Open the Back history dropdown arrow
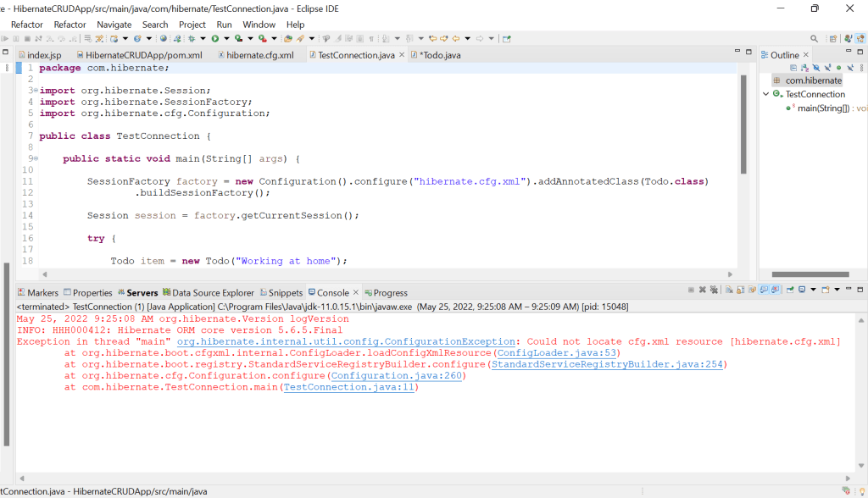The height and width of the screenshot is (498, 868). pos(467,39)
